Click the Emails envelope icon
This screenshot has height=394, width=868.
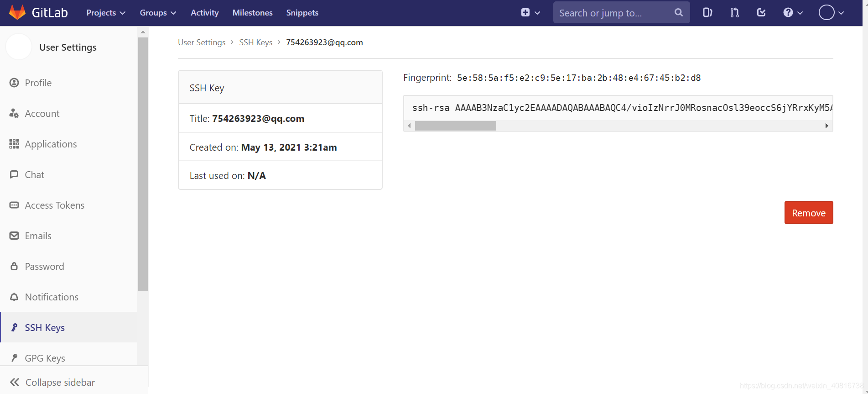[x=14, y=236]
